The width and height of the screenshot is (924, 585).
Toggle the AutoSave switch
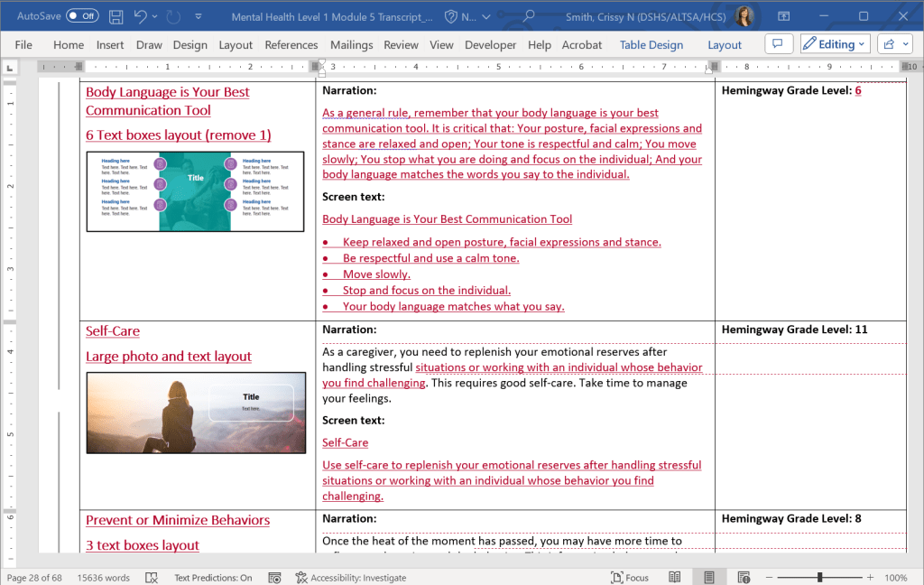[x=82, y=16]
